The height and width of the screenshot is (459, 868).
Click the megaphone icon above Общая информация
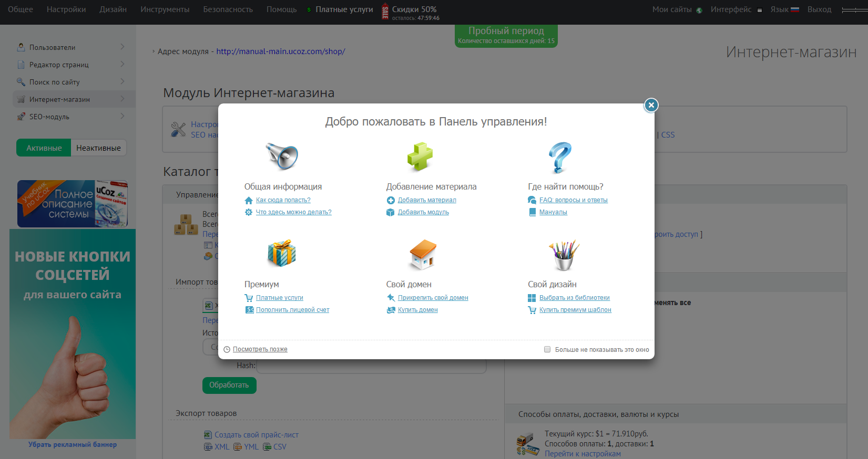click(282, 156)
